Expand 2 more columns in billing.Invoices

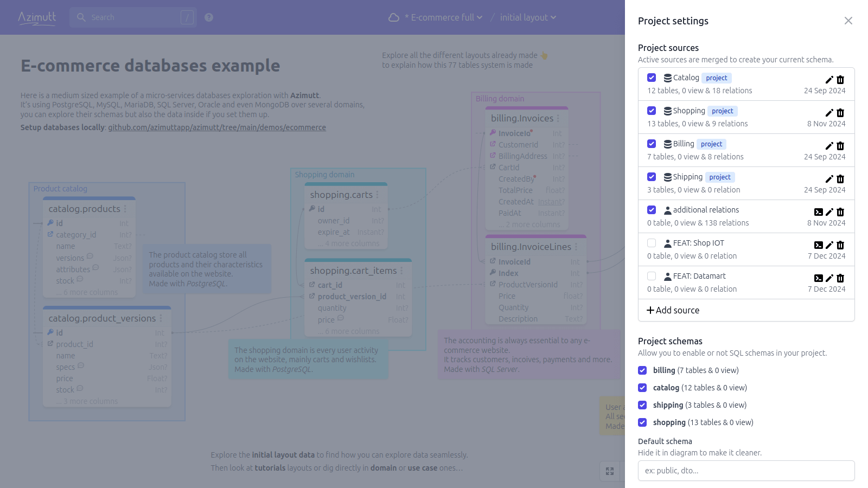coord(529,224)
